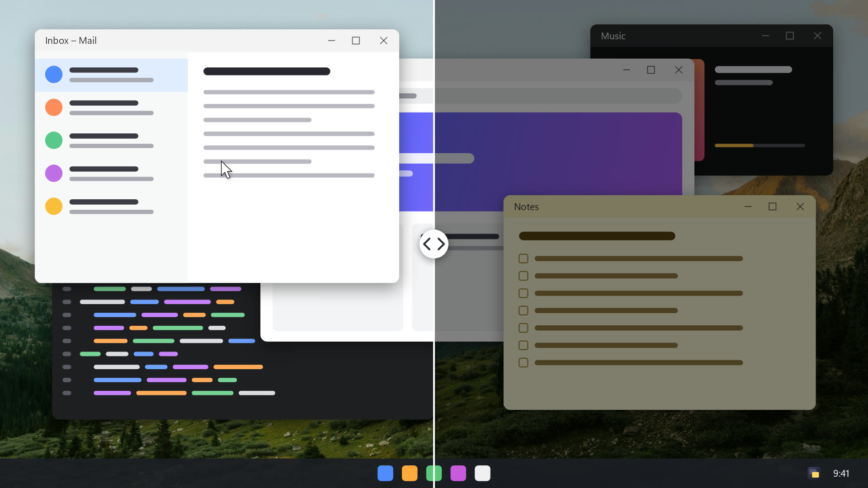Viewport: 868px width, 488px height.
Task: Open the white taskbar app icon
Action: (x=482, y=473)
